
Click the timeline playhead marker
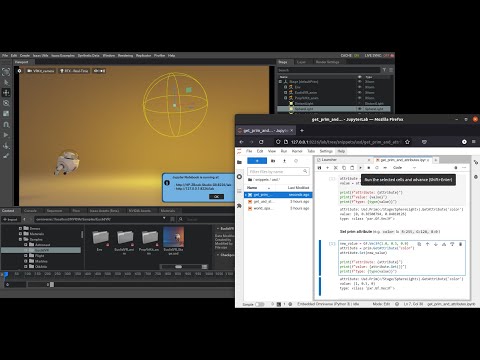[5, 274]
